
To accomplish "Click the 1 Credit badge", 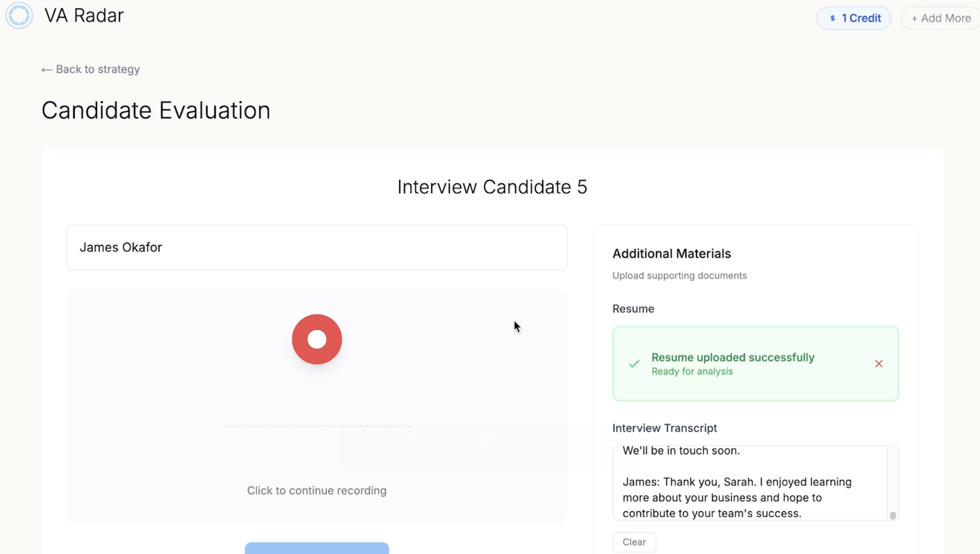I will coord(853,18).
